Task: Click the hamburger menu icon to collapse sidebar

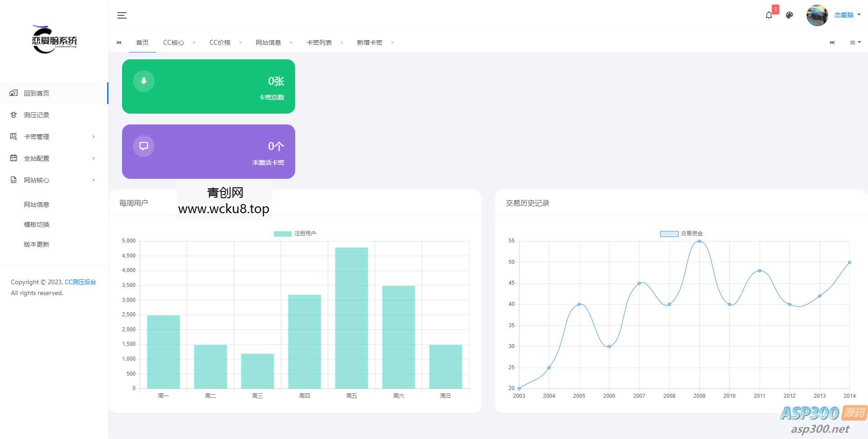Action: [122, 15]
